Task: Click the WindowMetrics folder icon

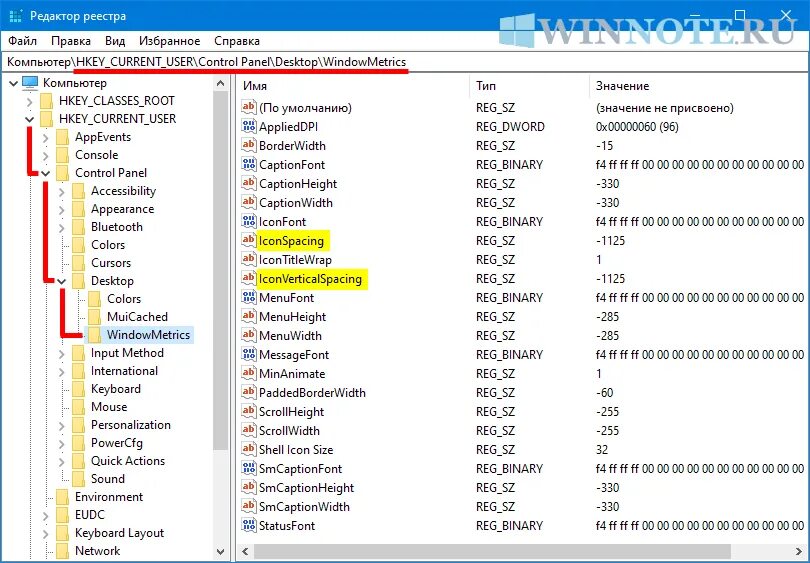Action: pos(95,335)
